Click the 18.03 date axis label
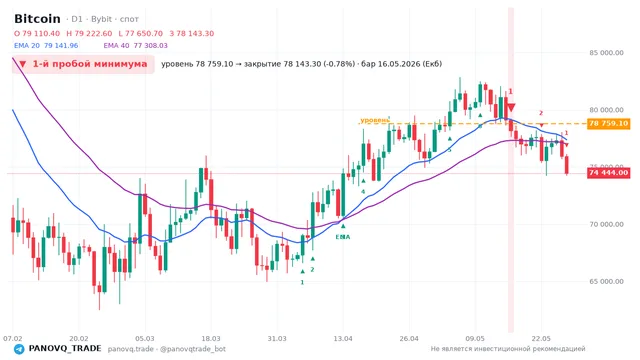 tap(211, 338)
